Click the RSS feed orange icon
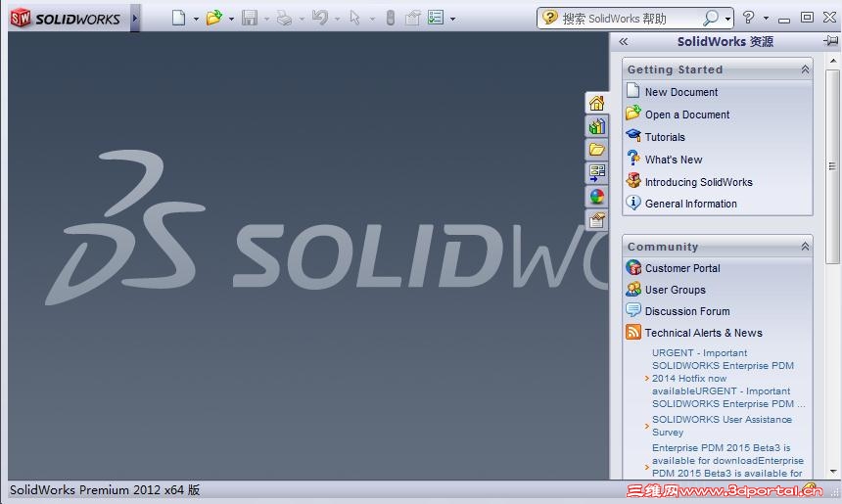This screenshot has width=842, height=504. [633, 332]
